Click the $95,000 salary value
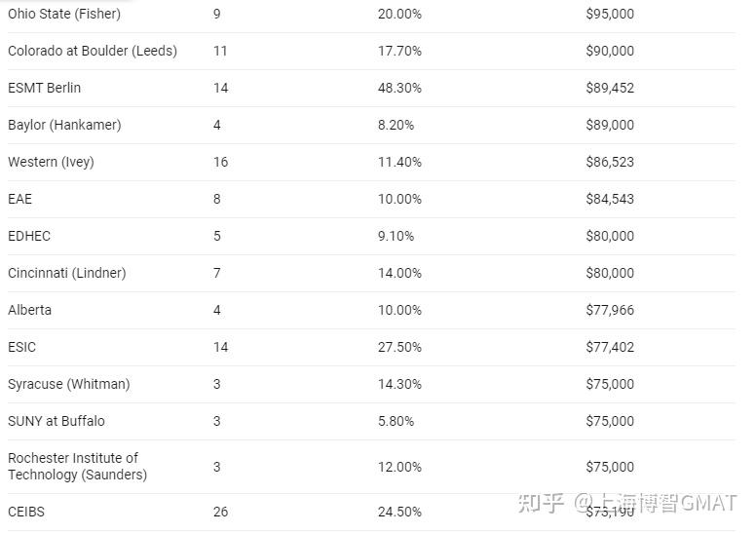 [610, 14]
